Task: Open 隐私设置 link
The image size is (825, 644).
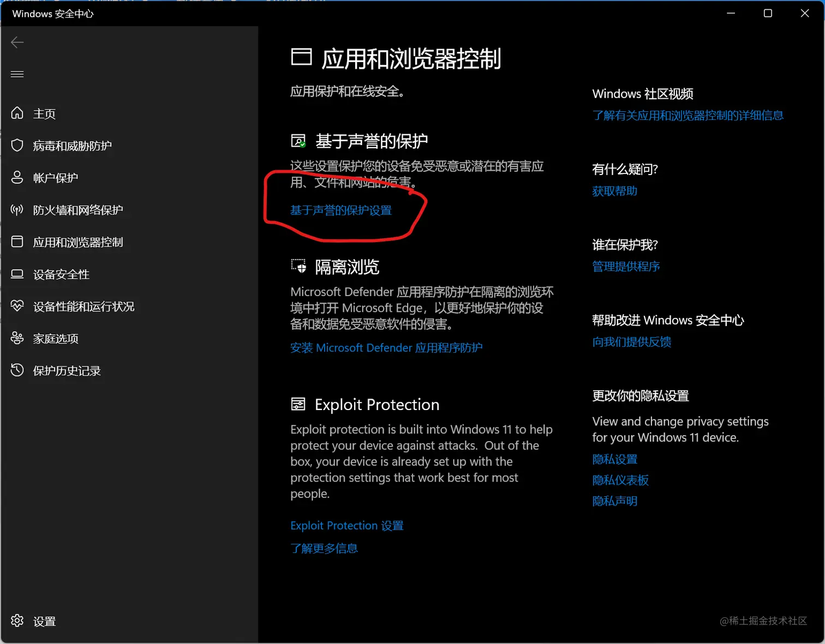Action: pos(615,459)
